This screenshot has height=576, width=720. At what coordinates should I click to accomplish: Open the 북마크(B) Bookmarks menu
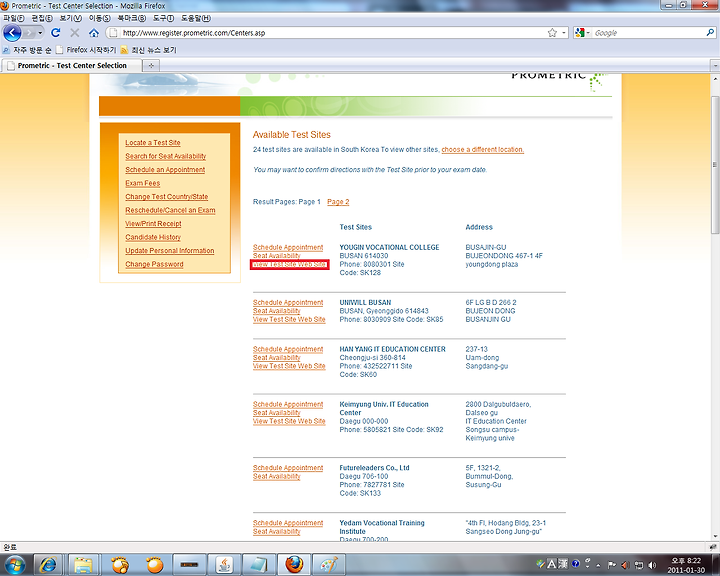pos(131,18)
